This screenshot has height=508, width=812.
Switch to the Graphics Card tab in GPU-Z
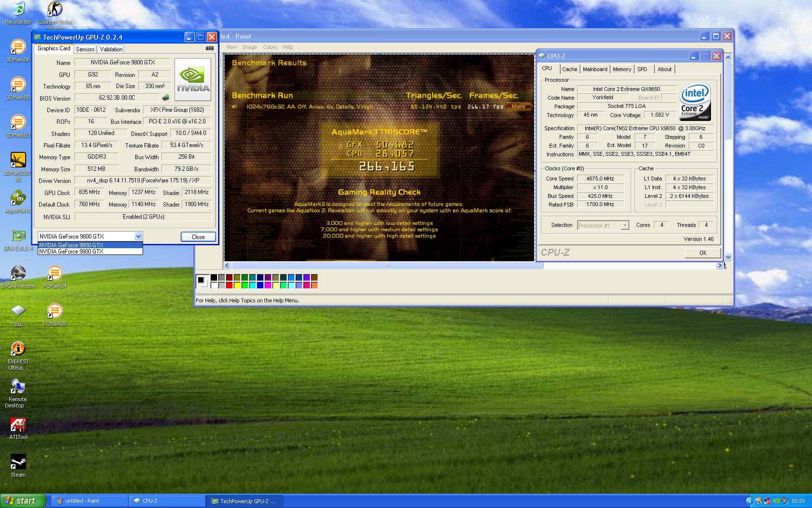click(54, 48)
